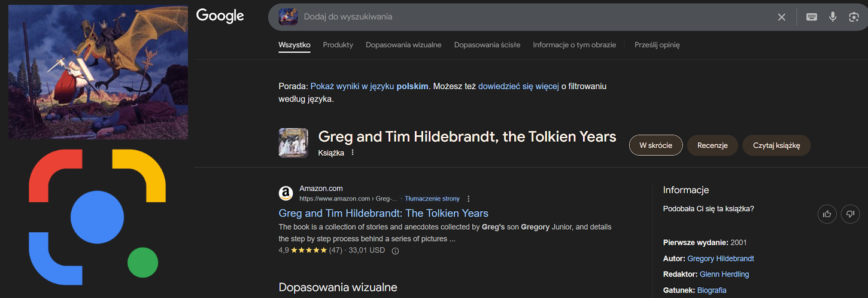This screenshot has width=868, height=298.
Task: Select the W skrócie chip
Action: 655,145
